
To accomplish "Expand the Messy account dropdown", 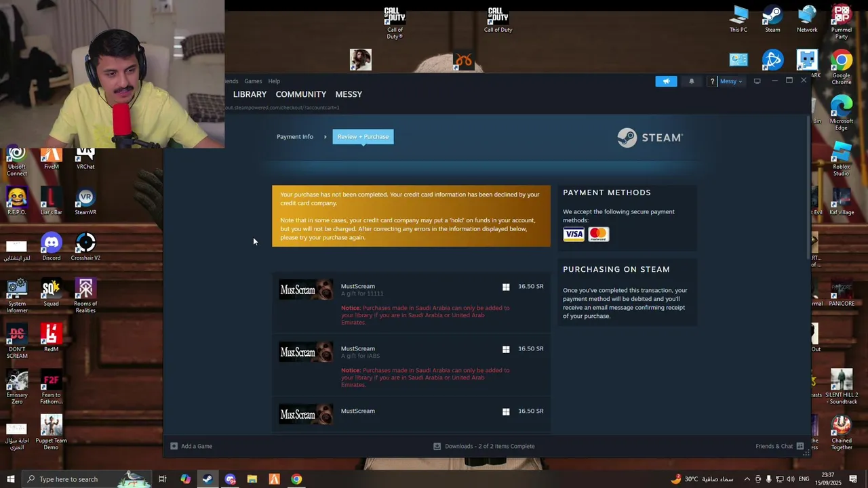I will click(x=731, y=81).
